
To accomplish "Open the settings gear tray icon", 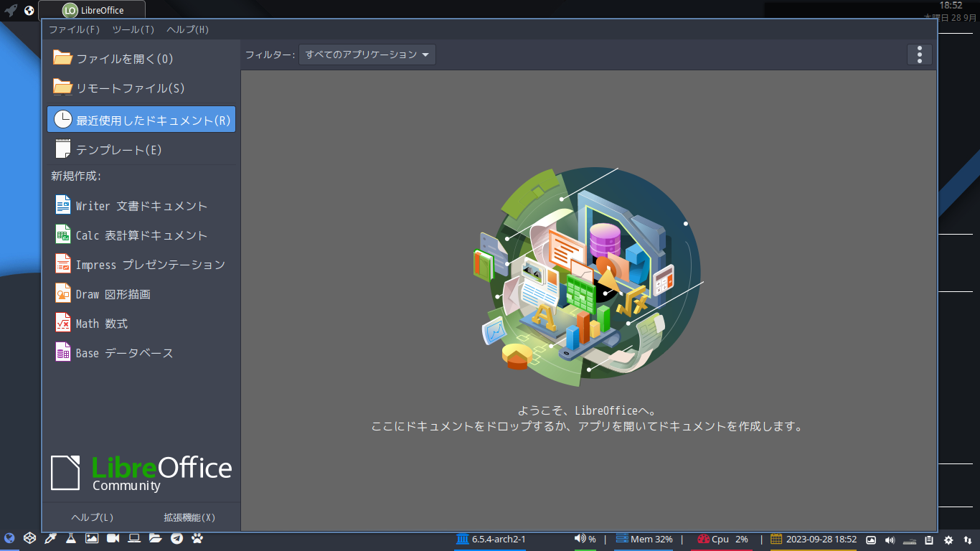I will click(x=948, y=540).
